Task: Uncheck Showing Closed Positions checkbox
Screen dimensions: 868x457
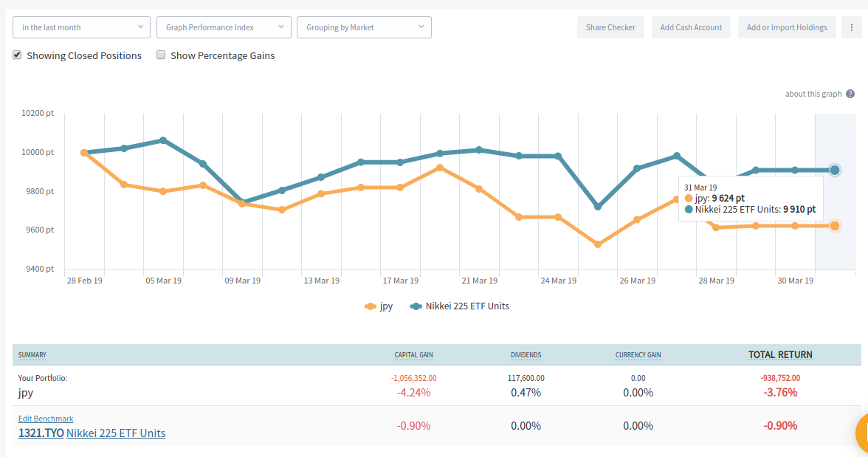Action: 17,55
